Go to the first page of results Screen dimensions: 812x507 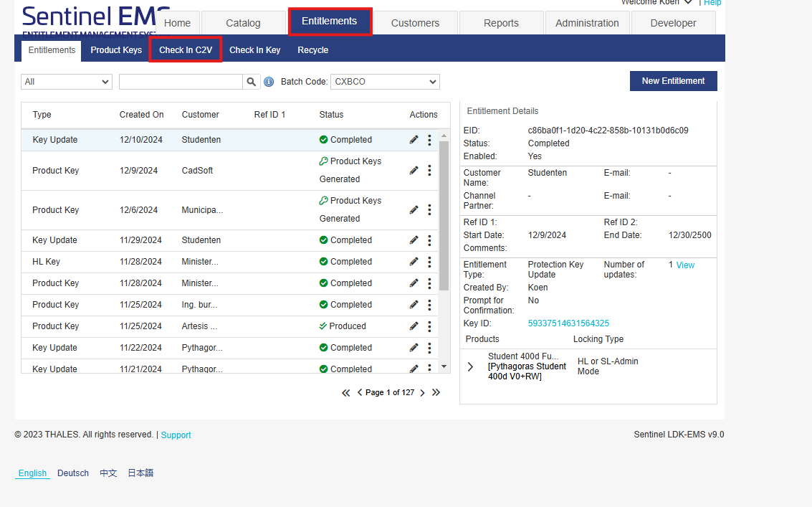point(346,392)
